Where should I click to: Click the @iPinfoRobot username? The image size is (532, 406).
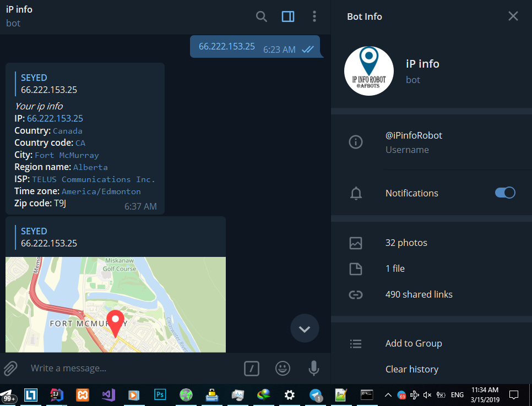[x=414, y=135]
